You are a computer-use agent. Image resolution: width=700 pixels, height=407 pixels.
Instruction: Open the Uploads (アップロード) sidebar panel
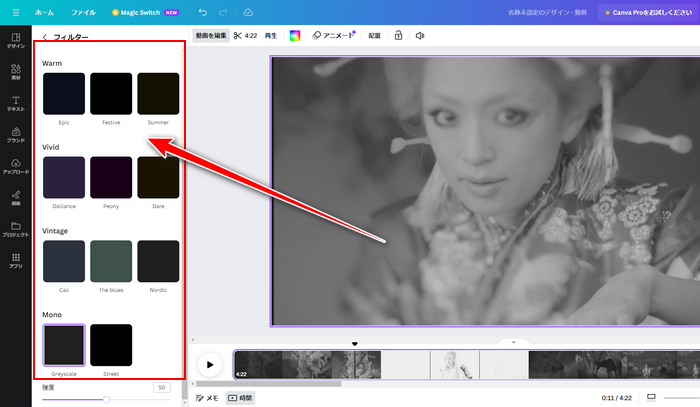16,166
